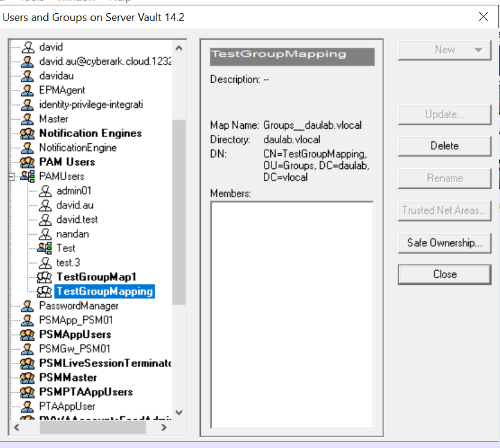Click the Master user icon
This screenshot has height=448, width=500.
point(28,119)
